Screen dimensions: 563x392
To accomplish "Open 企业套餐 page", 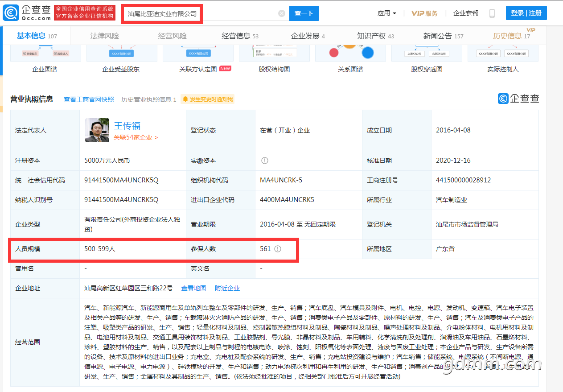I will pos(466,13).
